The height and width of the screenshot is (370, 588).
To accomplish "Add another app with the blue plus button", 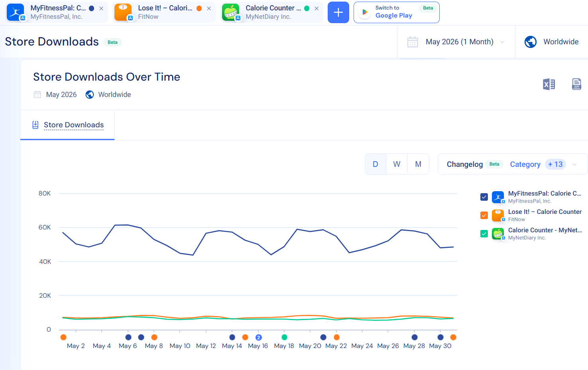I will coord(338,12).
